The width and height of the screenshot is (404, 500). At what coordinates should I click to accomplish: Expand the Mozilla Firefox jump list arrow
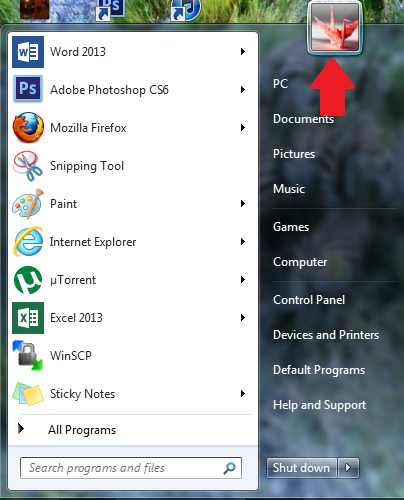tap(243, 127)
